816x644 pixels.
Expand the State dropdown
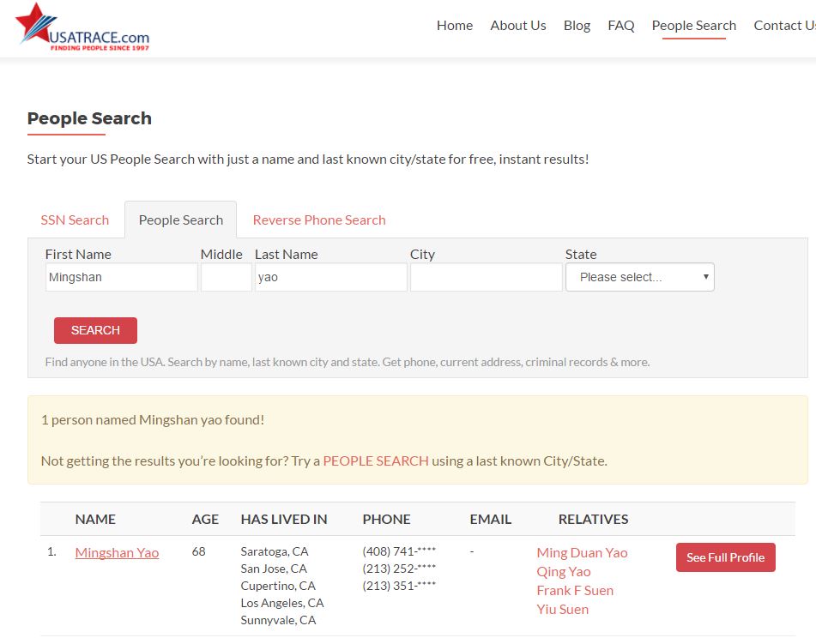click(x=639, y=277)
